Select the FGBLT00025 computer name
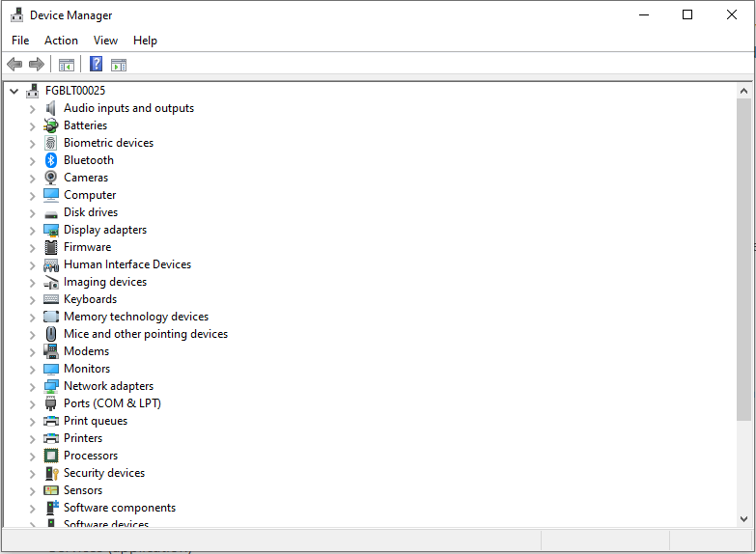Viewport: 756px width, 554px height. pos(75,91)
